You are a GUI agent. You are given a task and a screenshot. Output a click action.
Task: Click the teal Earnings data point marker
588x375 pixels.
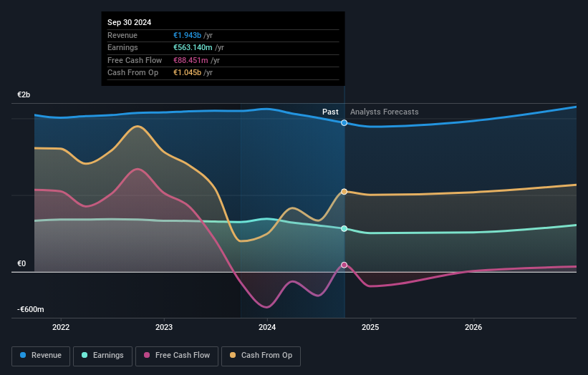coord(344,228)
